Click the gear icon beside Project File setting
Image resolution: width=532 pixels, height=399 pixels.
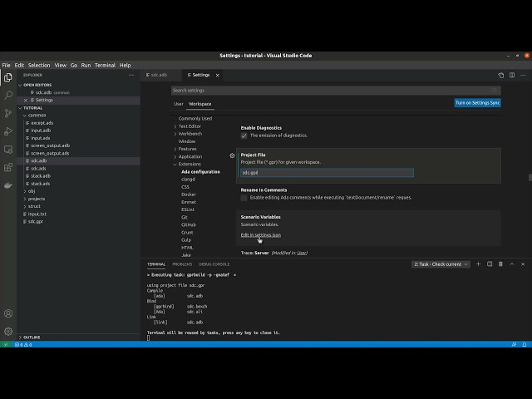coord(232,155)
